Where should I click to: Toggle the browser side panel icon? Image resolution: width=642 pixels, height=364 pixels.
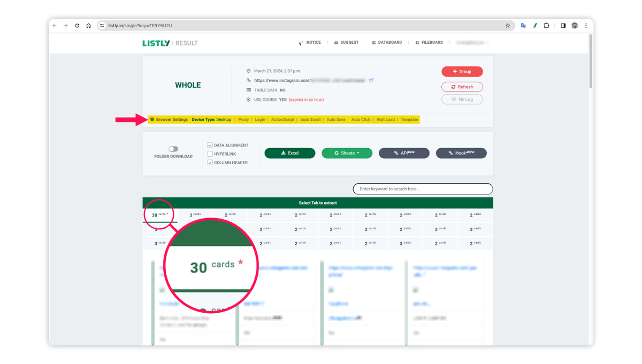[x=563, y=26]
